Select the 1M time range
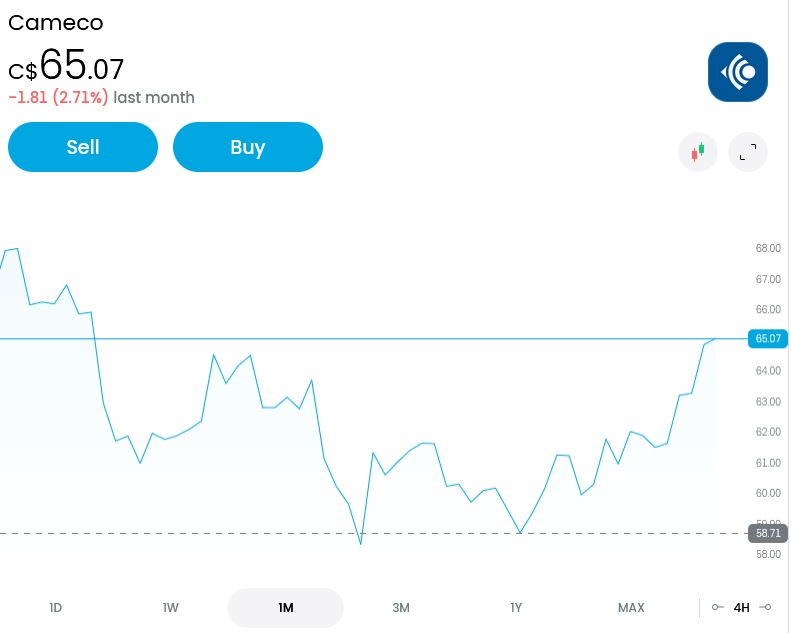The image size is (791, 633). [286, 607]
